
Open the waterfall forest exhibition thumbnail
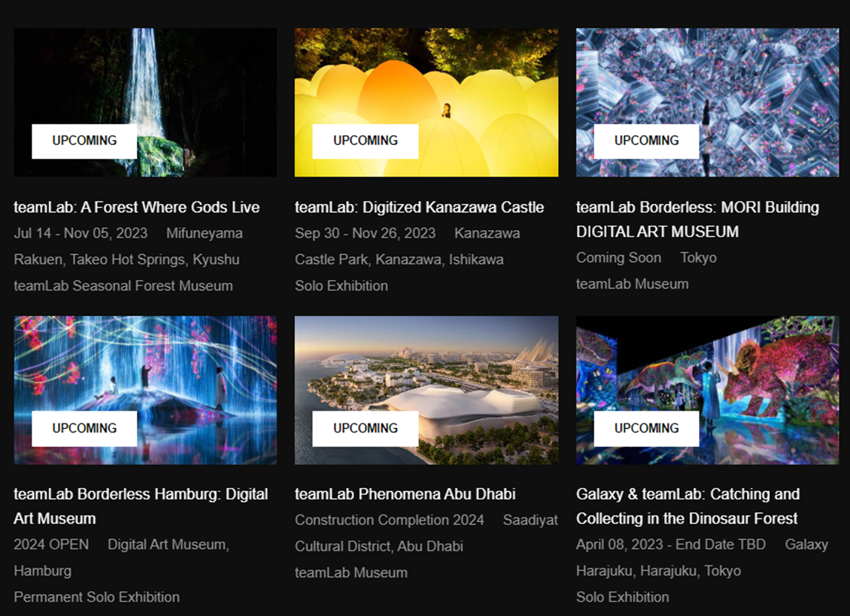(x=145, y=102)
